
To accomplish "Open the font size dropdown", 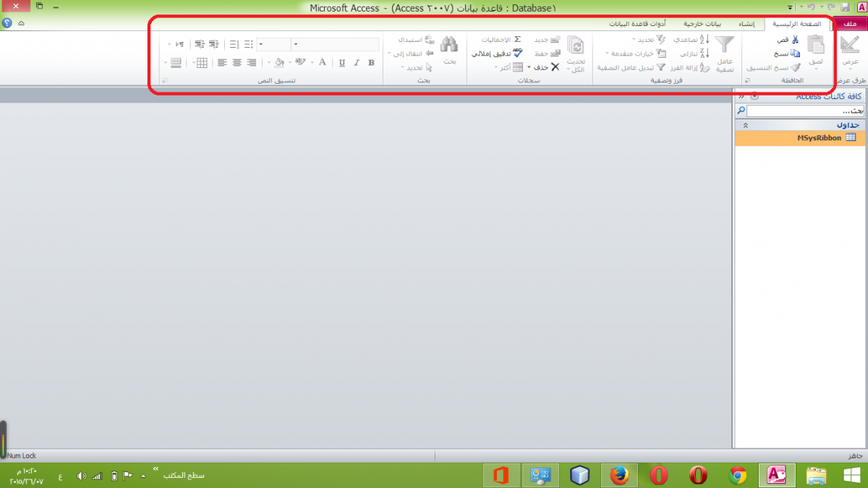I will (x=260, y=44).
